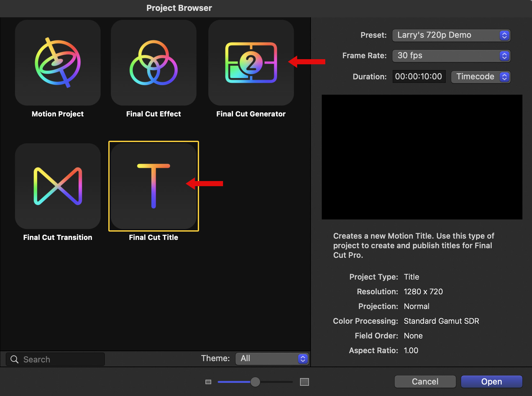Click the Motion Project label text
This screenshot has height=396, width=532.
pos(58,114)
